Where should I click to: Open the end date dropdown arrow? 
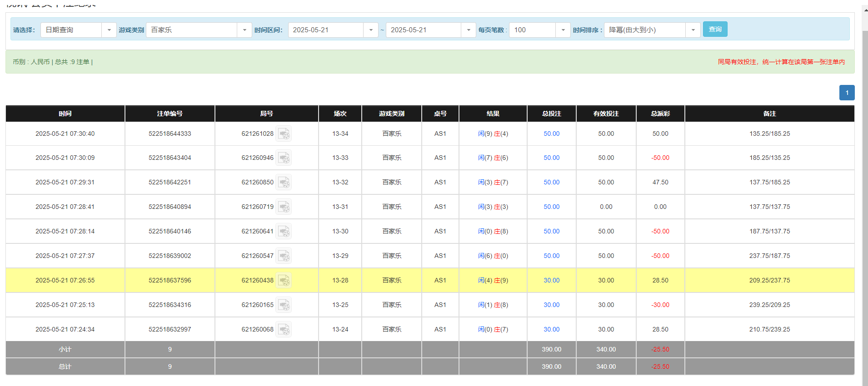469,30
